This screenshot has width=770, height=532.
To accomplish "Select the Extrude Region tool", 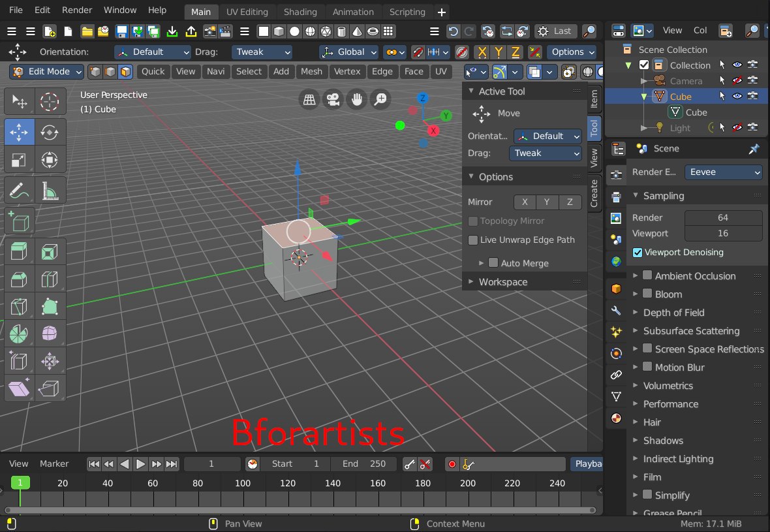I will (x=19, y=251).
